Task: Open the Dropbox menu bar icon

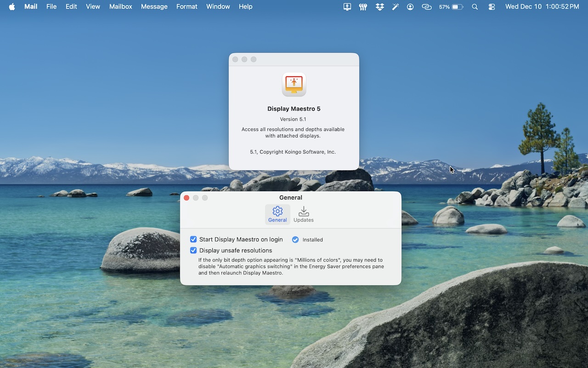Action: (x=379, y=7)
